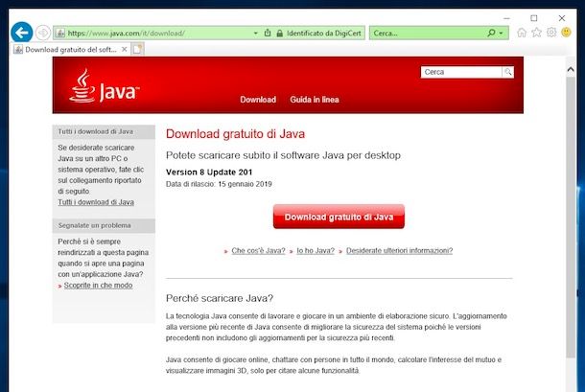The image size is (585, 392).
Task: Show the Identificato da DigiCert certificate info
Action: click(324, 34)
